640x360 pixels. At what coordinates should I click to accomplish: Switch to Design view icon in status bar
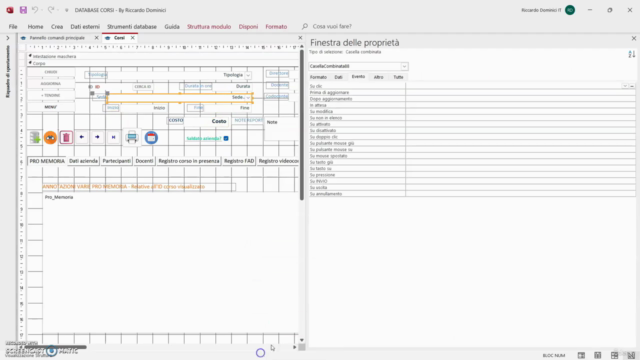tap(631, 356)
